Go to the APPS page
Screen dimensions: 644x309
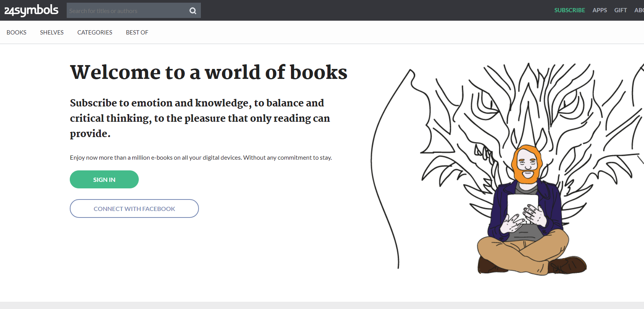click(600, 10)
